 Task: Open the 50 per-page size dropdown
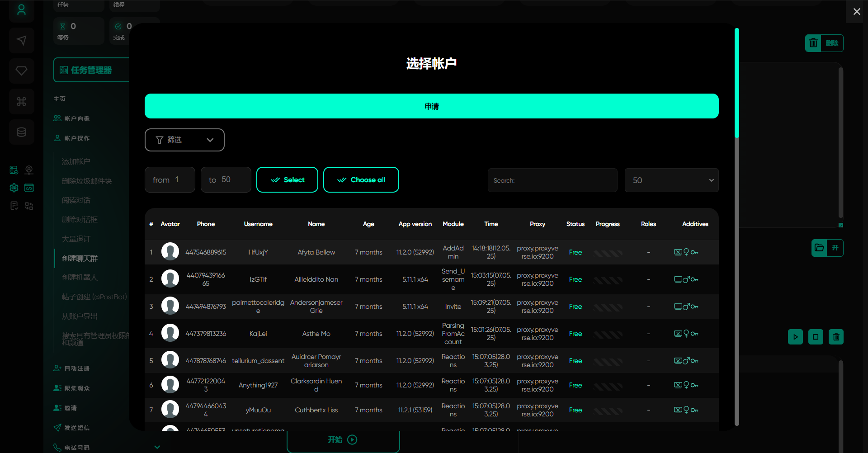coord(671,180)
